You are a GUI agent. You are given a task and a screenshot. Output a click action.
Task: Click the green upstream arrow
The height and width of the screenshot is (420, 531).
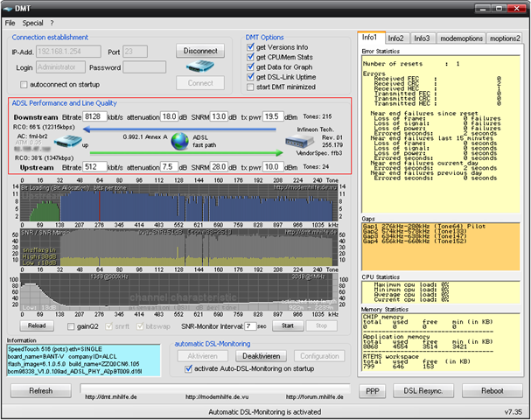pos(186,153)
